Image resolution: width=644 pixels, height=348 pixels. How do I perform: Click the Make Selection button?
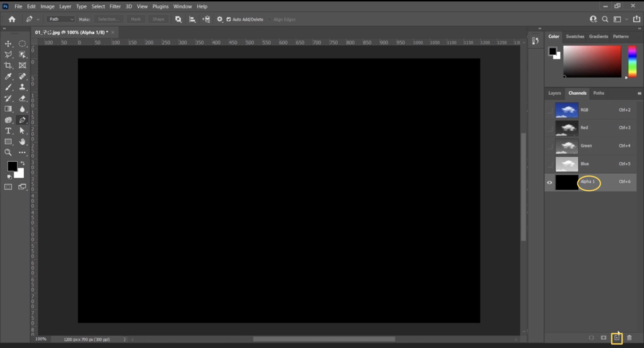[x=109, y=19]
